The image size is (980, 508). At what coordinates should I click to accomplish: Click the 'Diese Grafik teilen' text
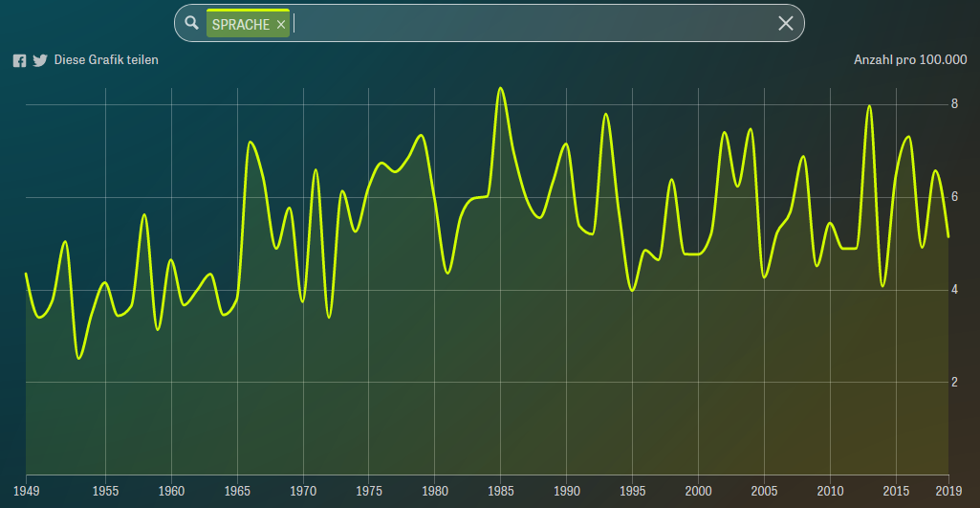pyautogui.click(x=106, y=60)
